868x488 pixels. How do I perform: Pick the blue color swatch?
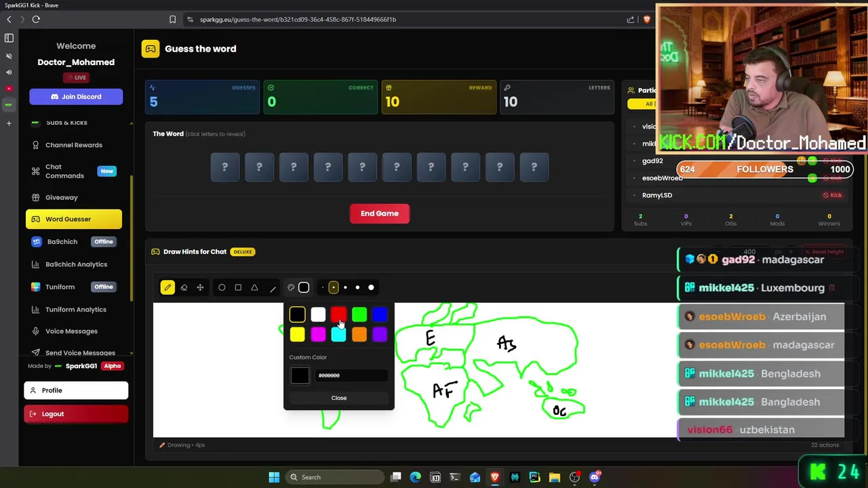point(380,314)
